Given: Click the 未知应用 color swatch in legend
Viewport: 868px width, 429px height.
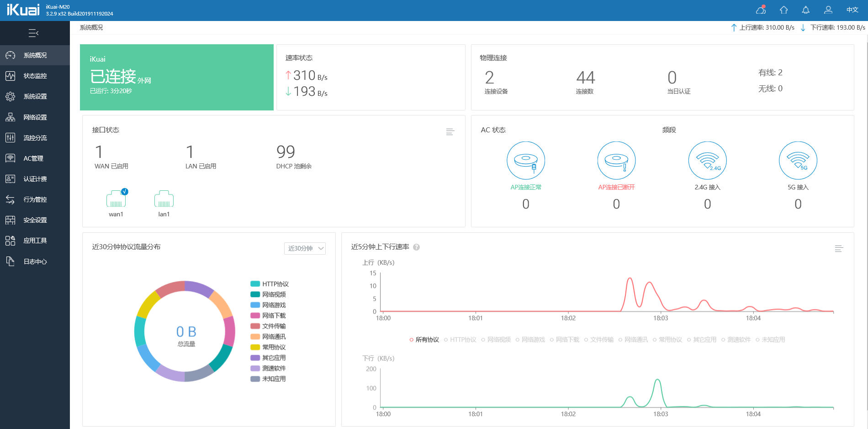Looking at the screenshot, I should tap(255, 379).
